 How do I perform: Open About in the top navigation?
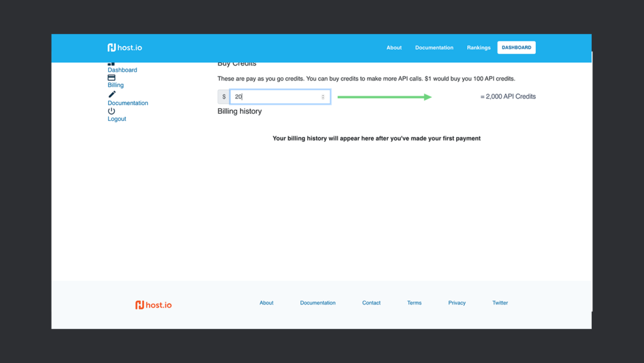coord(394,48)
